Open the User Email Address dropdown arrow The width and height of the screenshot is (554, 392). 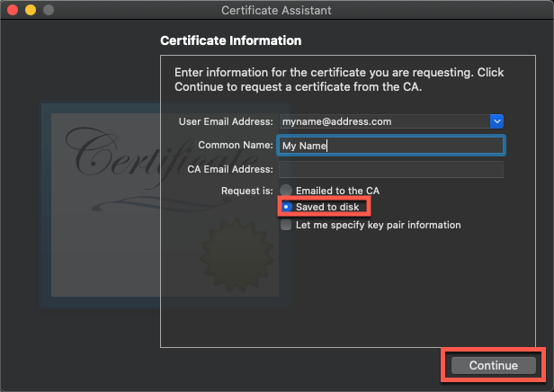pos(496,121)
